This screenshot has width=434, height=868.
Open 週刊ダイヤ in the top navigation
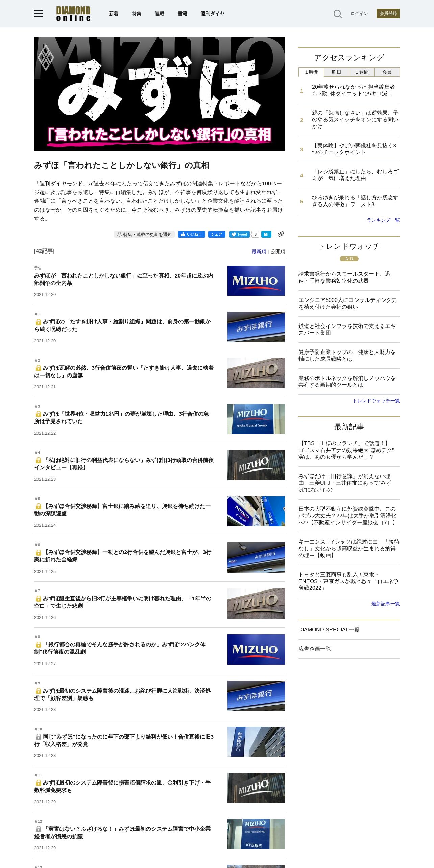point(213,14)
